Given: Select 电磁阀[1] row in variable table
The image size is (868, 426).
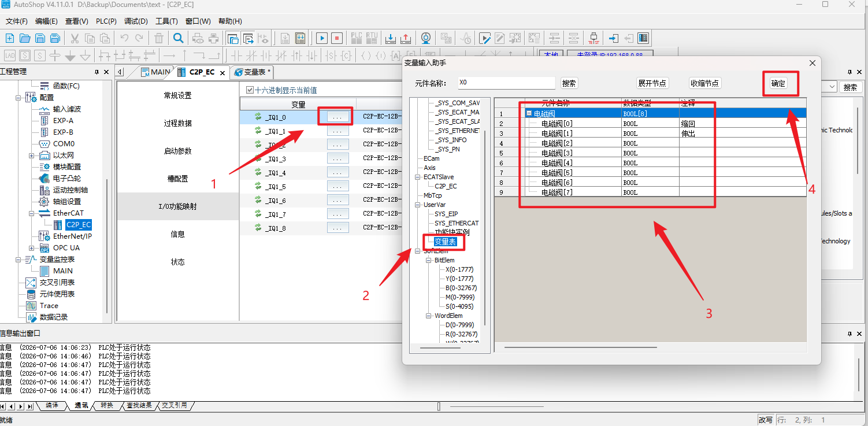Looking at the screenshot, I should [x=650, y=134].
